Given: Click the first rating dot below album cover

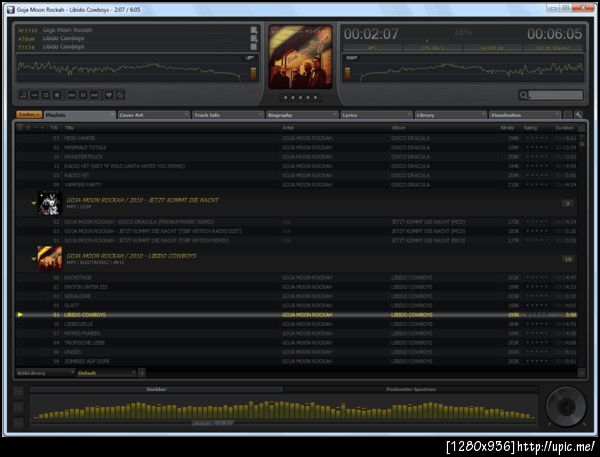Looking at the screenshot, I should (285, 98).
